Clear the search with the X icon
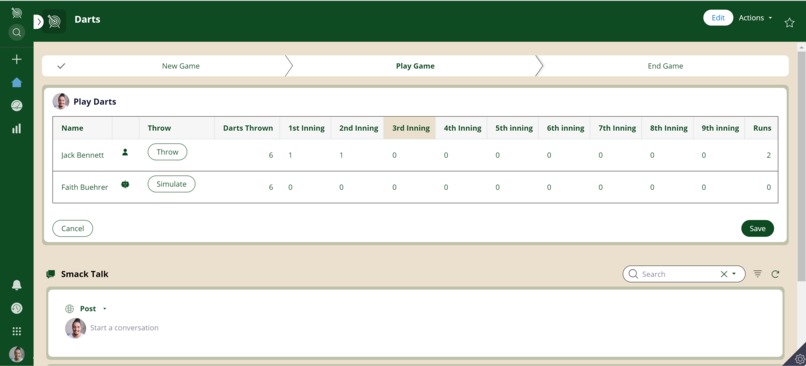806x366 pixels. pos(724,274)
